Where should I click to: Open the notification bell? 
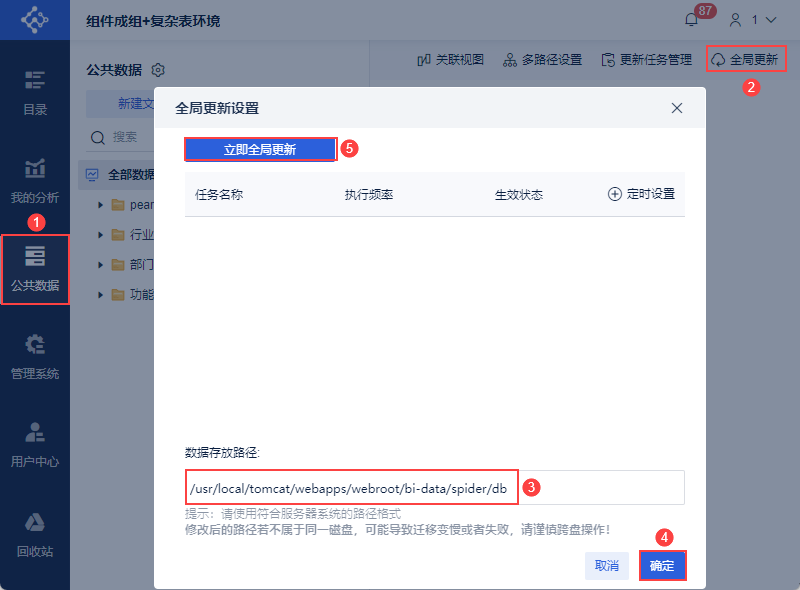(x=691, y=20)
